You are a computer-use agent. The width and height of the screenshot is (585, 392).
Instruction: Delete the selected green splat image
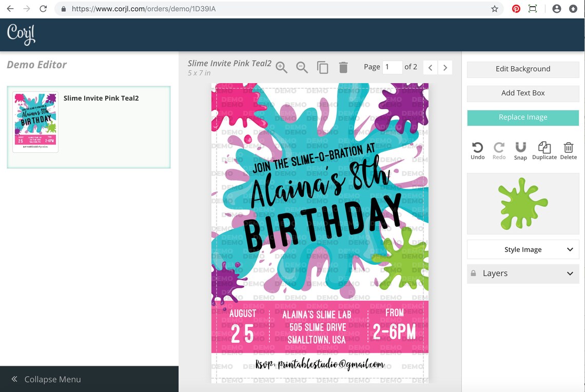568,149
